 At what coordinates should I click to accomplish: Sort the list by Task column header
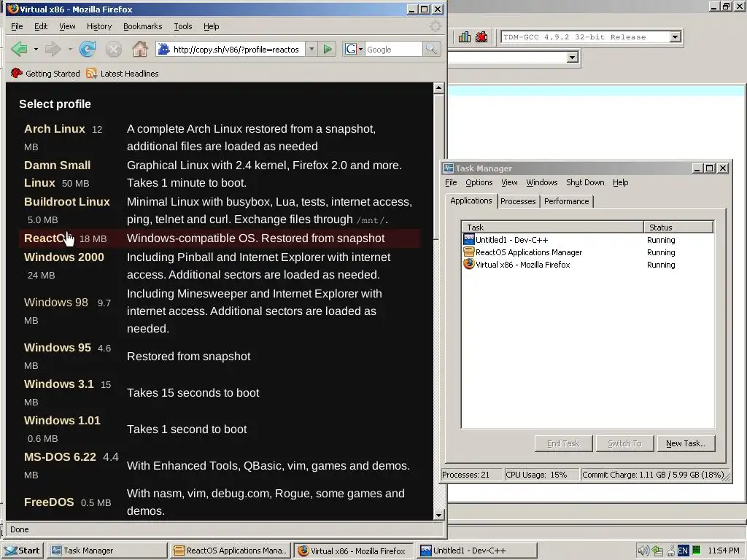pyautogui.click(x=552, y=227)
